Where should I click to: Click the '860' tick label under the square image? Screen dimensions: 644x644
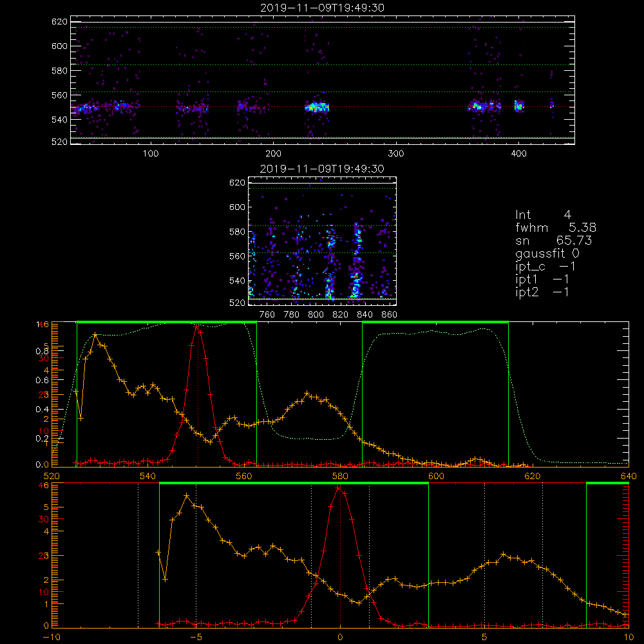pos(390,315)
